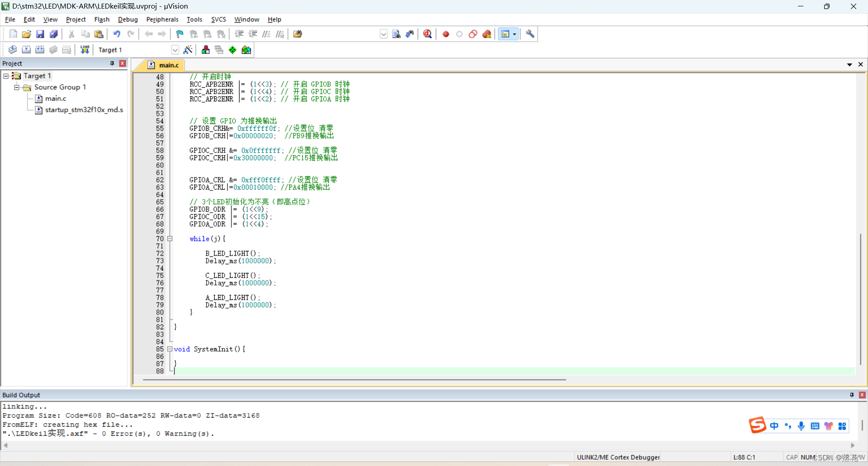Pin the Project panel
The height and width of the screenshot is (466, 868).
pos(112,63)
